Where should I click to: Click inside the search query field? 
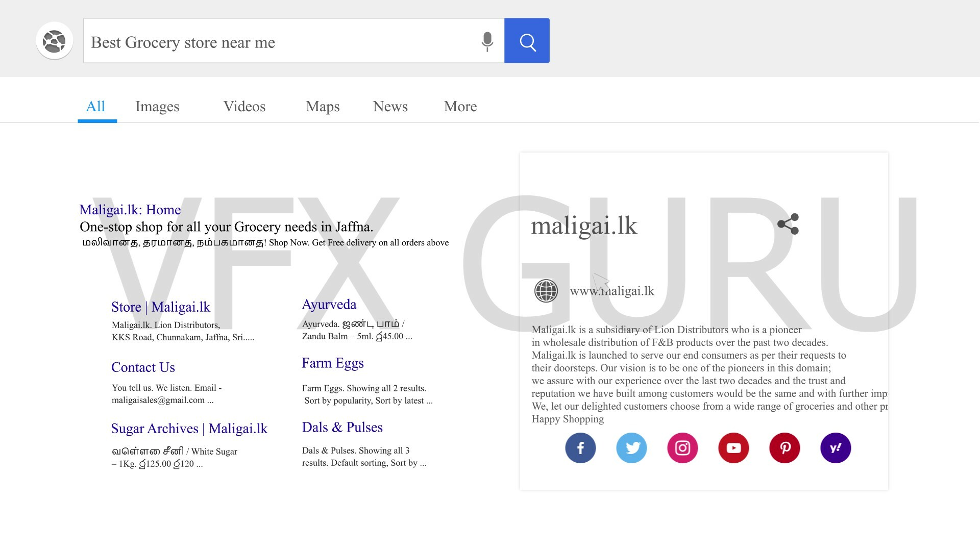[x=276, y=42]
